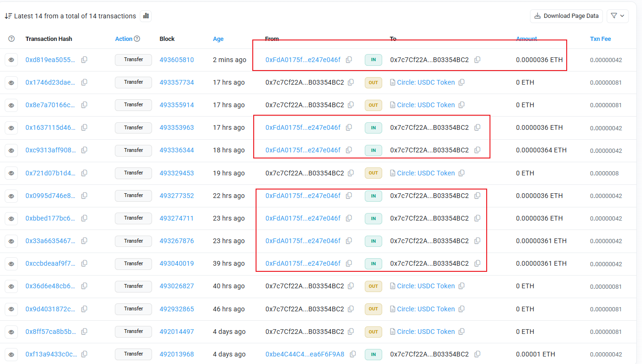Preview details for transaction 0x33a6635467
Viewport: 642px width, 364px height.
12,241
